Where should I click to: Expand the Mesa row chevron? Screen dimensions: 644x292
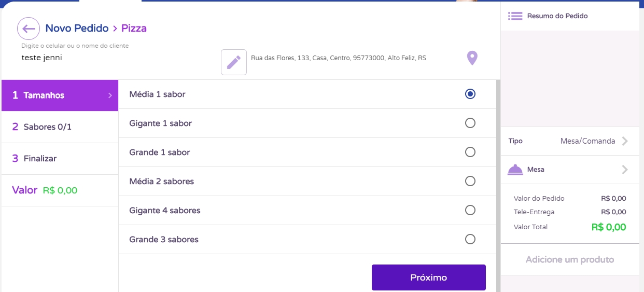tap(625, 170)
